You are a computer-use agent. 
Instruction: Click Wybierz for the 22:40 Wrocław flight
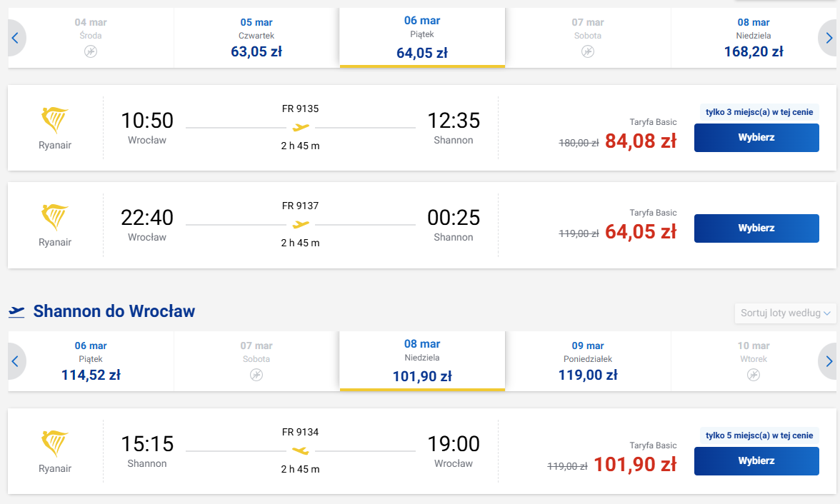(756, 228)
